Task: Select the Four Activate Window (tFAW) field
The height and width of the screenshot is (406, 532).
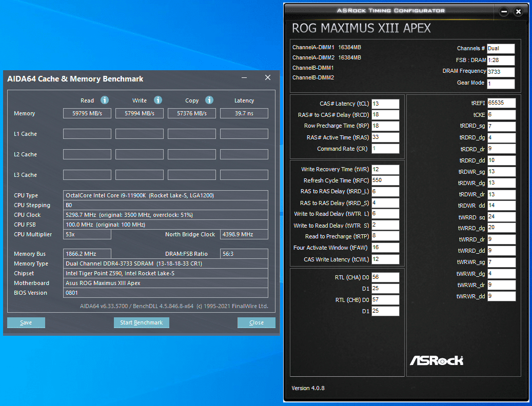Action: pos(385,248)
